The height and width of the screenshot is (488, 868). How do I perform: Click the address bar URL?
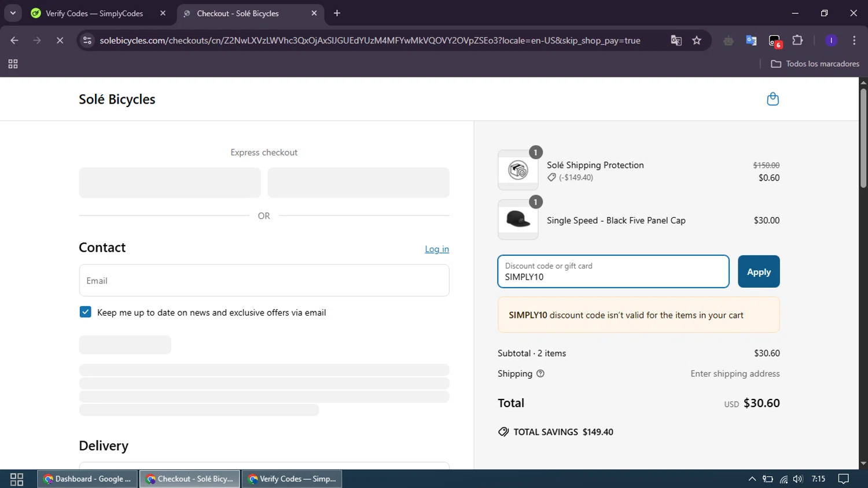(370, 41)
